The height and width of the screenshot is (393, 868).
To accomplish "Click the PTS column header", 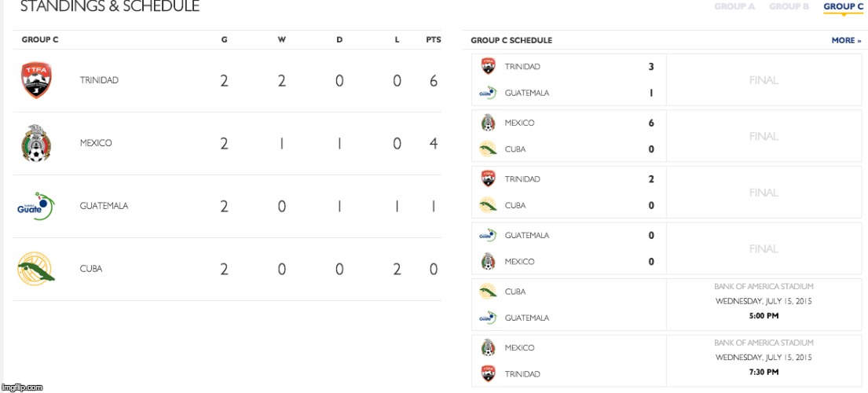I will tap(433, 40).
